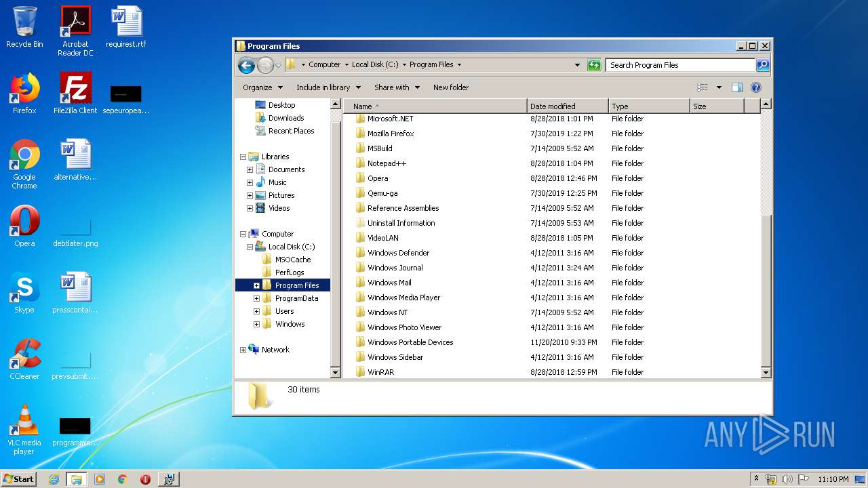Select Notepad++ folder row

(553, 163)
